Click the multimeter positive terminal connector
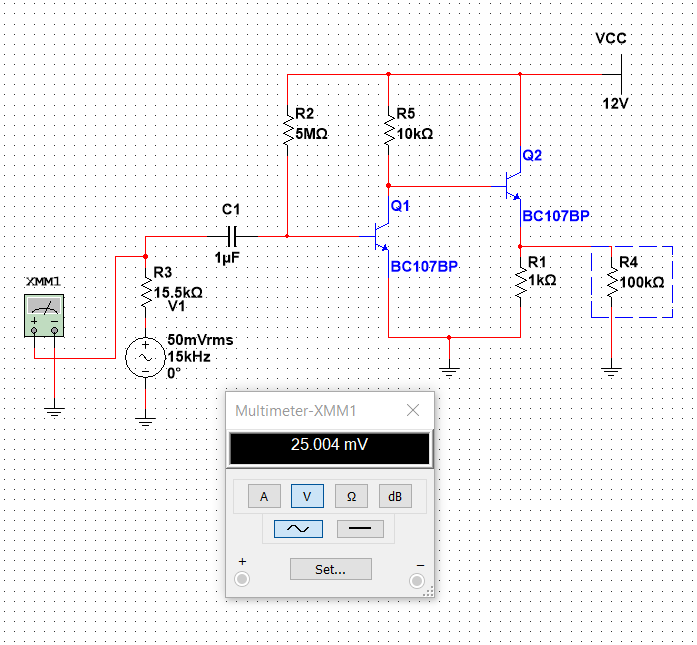697x645 pixels. (242, 579)
